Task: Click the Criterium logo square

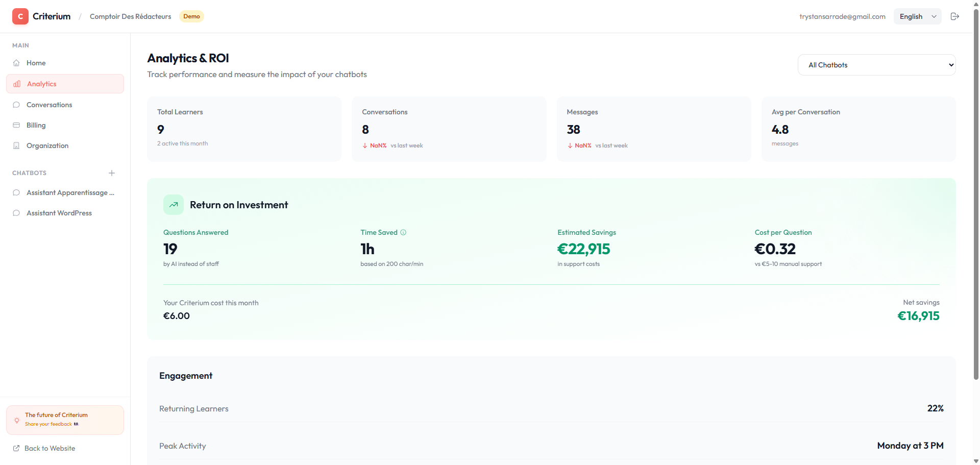Action: point(19,16)
